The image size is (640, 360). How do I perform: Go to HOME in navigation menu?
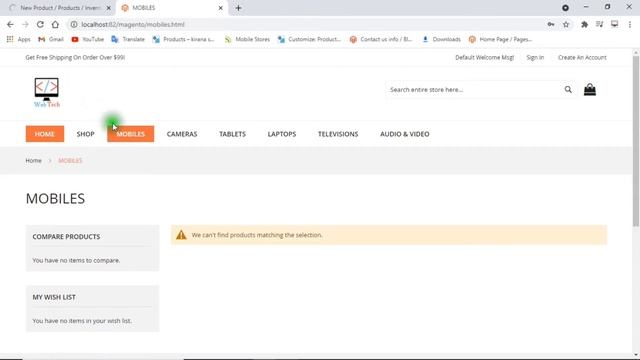[45, 134]
